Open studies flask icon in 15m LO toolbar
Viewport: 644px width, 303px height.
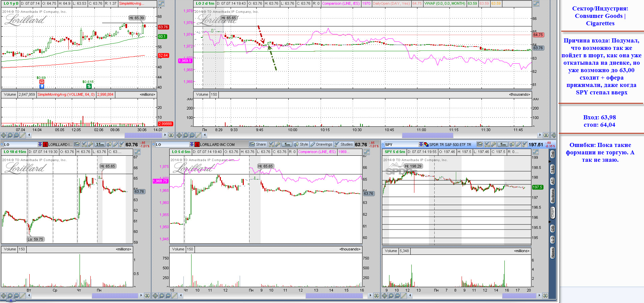tap(122, 144)
